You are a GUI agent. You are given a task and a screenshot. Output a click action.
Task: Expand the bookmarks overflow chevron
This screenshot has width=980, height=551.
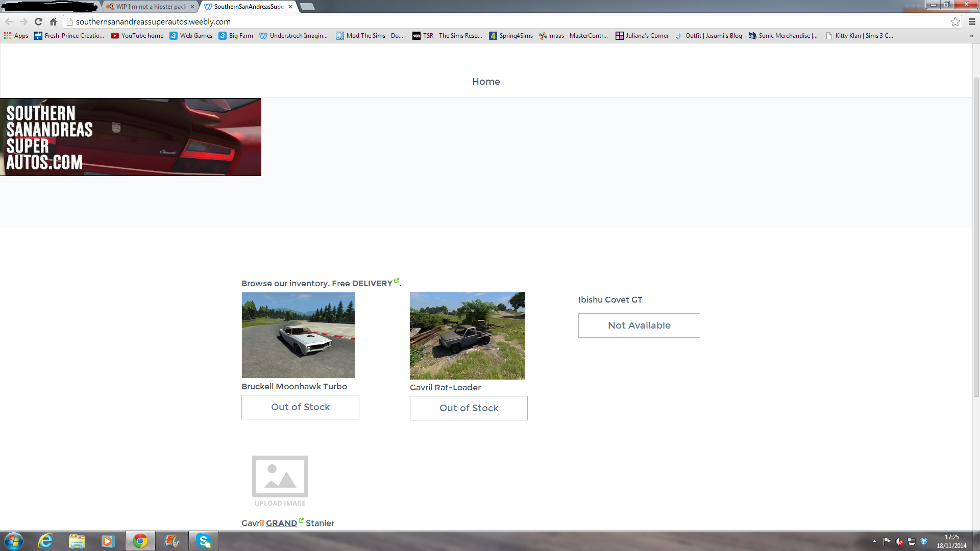tap(971, 36)
